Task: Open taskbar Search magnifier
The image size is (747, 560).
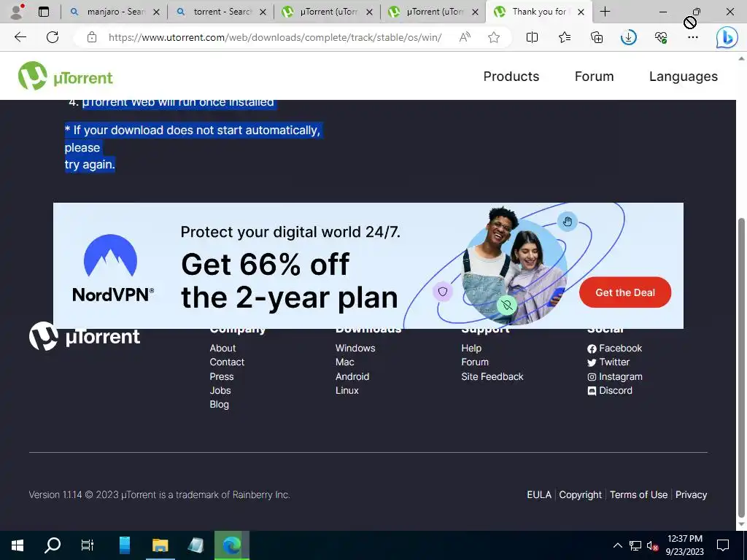Action: (53, 545)
